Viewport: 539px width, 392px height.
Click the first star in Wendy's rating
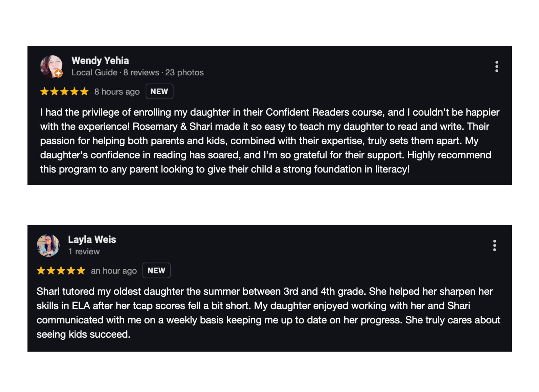pos(44,92)
